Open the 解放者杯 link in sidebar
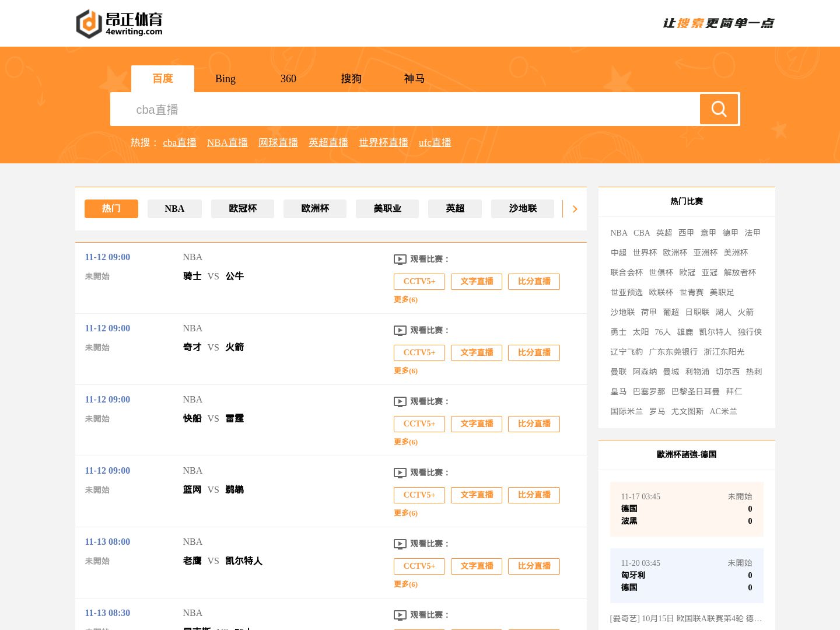This screenshot has height=630, width=840. pos(740,272)
